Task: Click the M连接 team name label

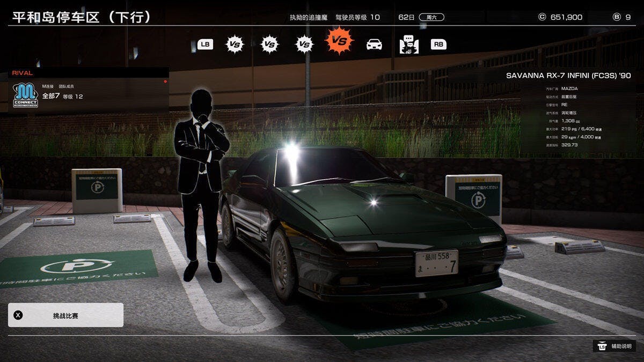Action: [49, 86]
